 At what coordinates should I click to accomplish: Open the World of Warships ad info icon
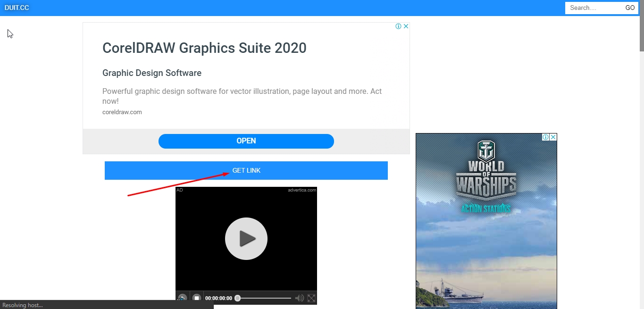coord(546,137)
